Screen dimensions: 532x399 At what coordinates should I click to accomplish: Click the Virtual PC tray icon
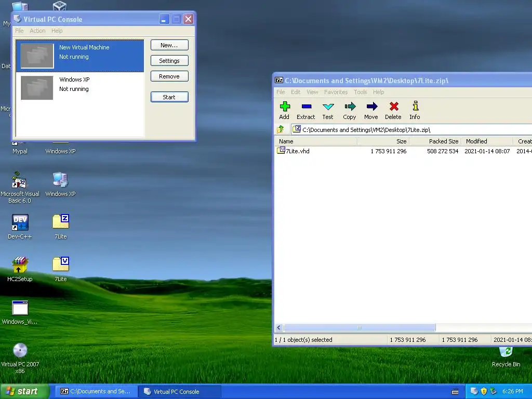(474, 391)
